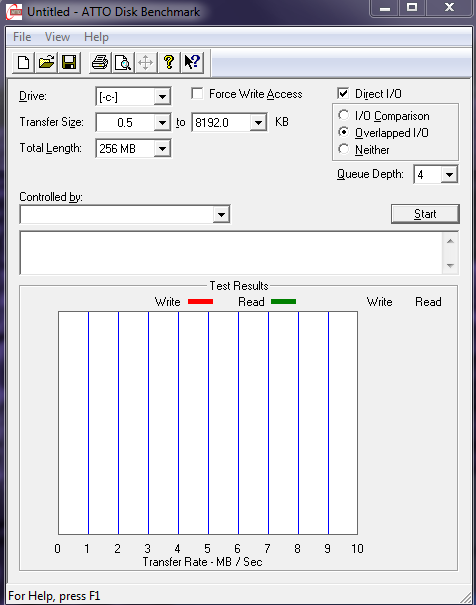Print results with the printer icon

pos(100,62)
